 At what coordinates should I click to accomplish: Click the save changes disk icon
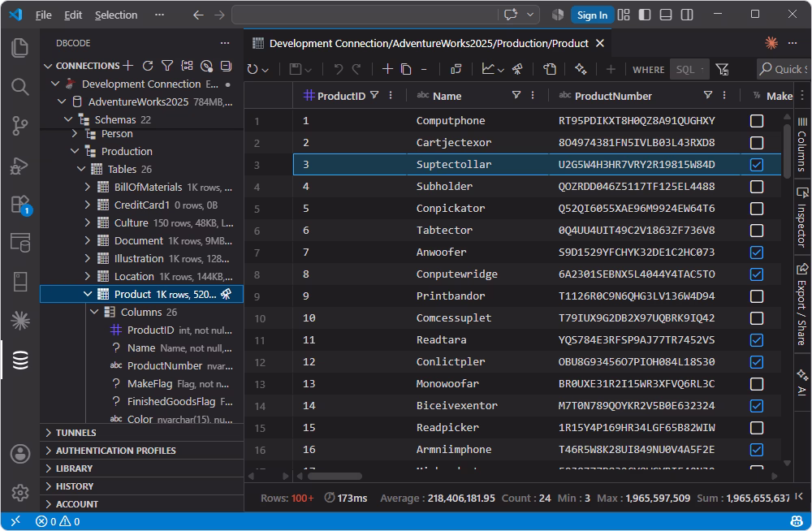tap(296, 69)
